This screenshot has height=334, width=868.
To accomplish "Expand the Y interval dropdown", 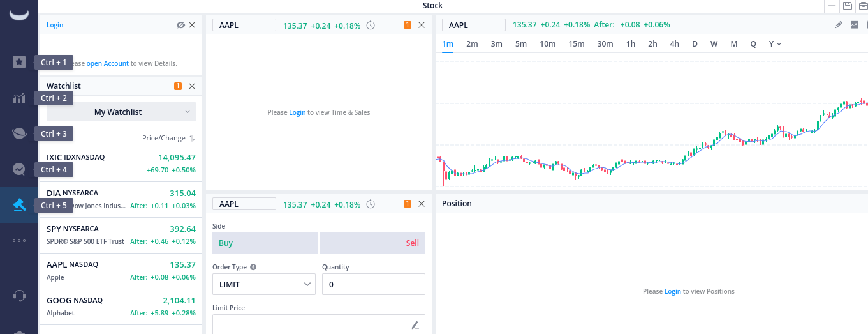I will pos(775,43).
